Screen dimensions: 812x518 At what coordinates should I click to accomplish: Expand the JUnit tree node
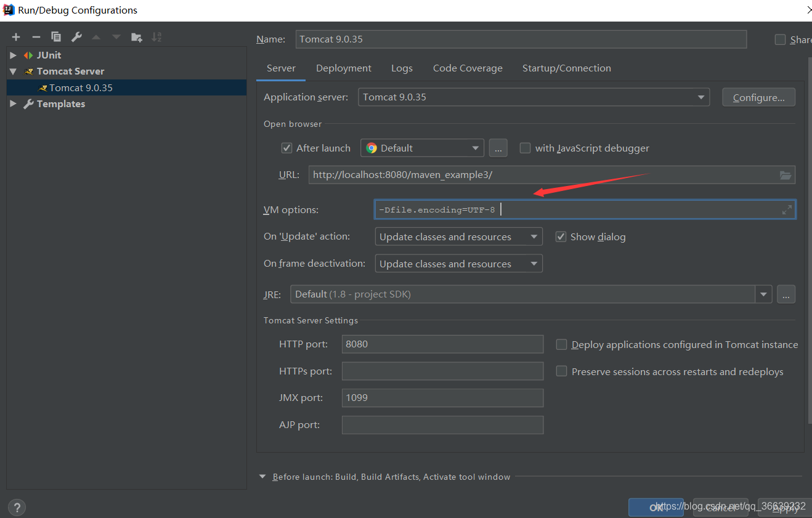point(13,55)
